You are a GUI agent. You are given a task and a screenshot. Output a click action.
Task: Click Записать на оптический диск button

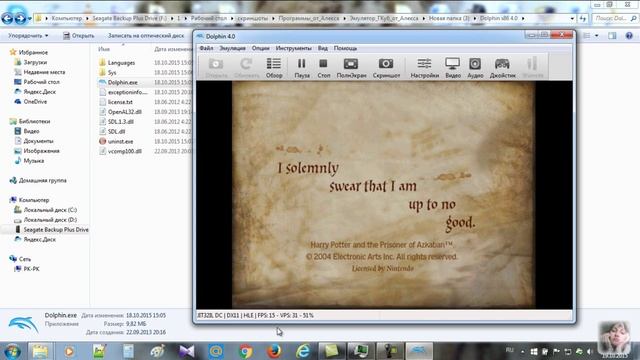(x=146, y=36)
